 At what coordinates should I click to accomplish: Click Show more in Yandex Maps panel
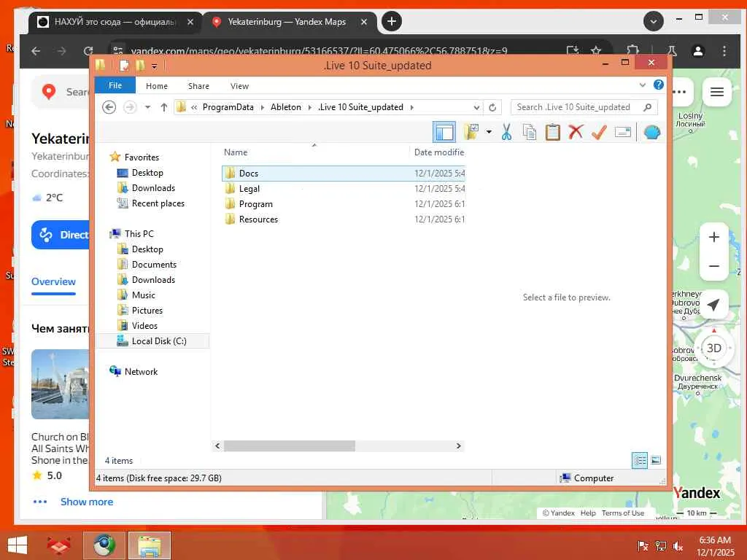tap(87, 502)
